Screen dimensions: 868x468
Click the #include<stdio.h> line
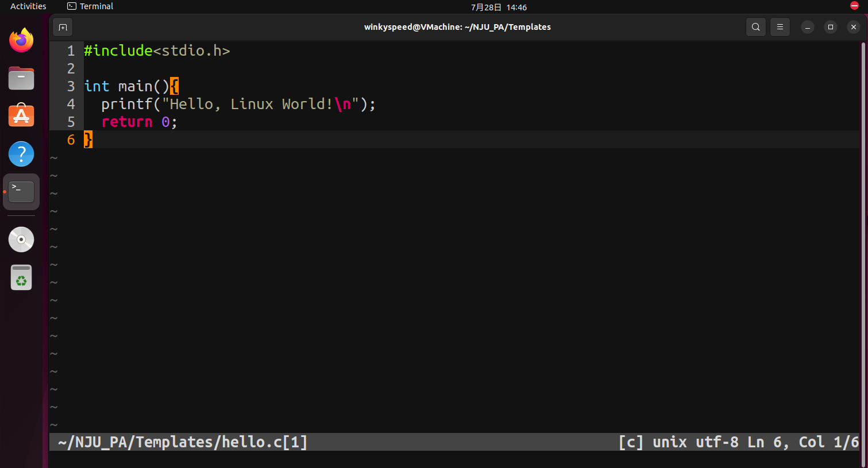pos(157,51)
